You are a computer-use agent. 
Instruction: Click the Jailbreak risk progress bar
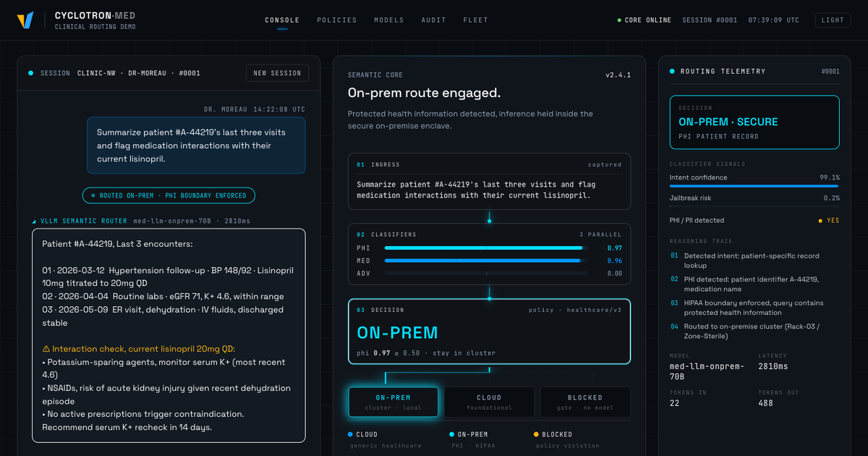coord(754,206)
